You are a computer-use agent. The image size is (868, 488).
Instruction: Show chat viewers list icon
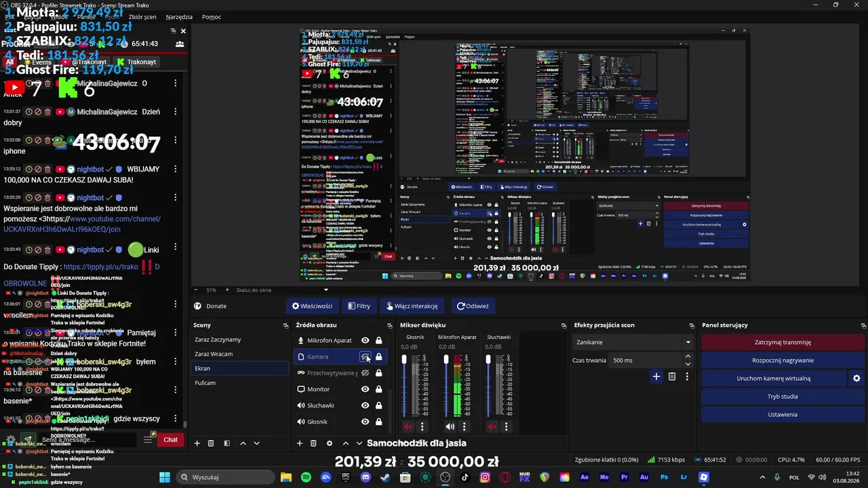point(180,43)
